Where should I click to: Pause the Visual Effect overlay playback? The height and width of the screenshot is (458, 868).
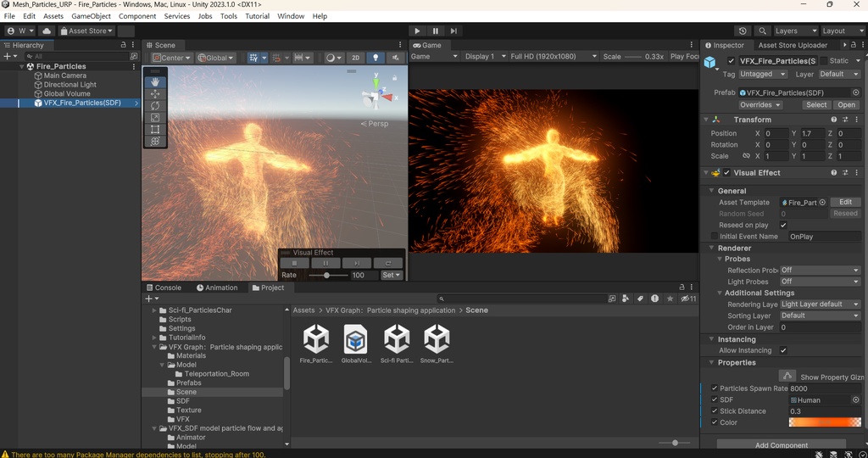(x=325, y=264)
